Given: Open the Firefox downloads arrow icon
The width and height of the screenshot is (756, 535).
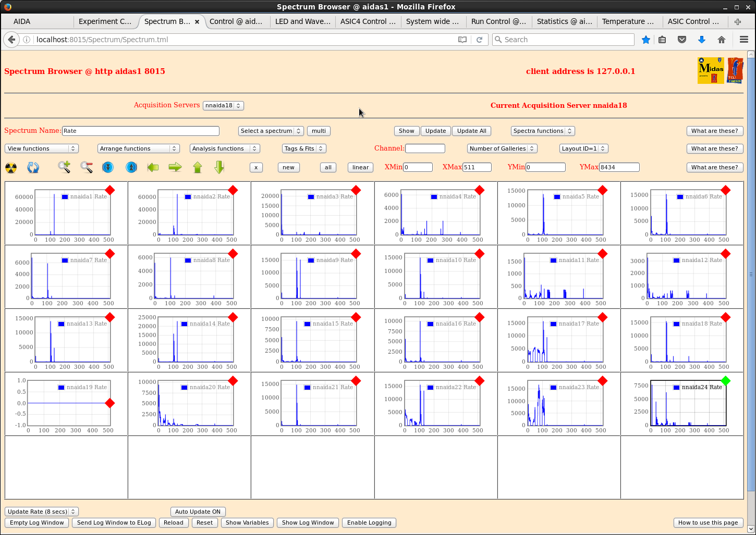Looking at the screenshot, I should click(702, 40).
